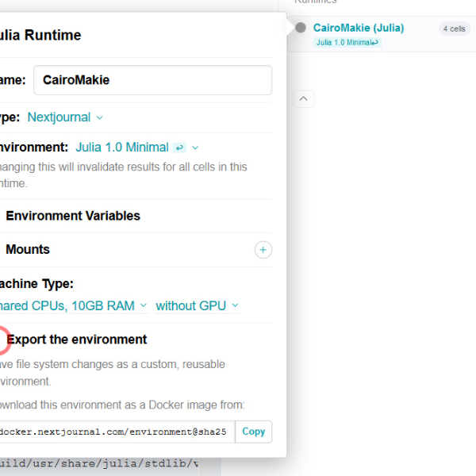The height and width of the screenshot is (476, 476).
Task: Open the Mounts section heading
Action: (28, 250)
